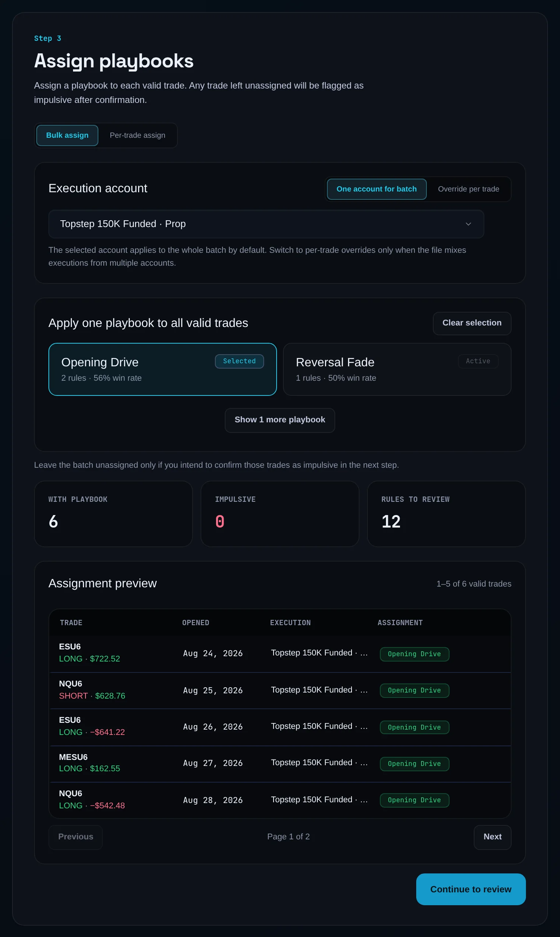Click the TRADE column header
The height and width of the screenshot is (937, 560).
tap(71, 623)
